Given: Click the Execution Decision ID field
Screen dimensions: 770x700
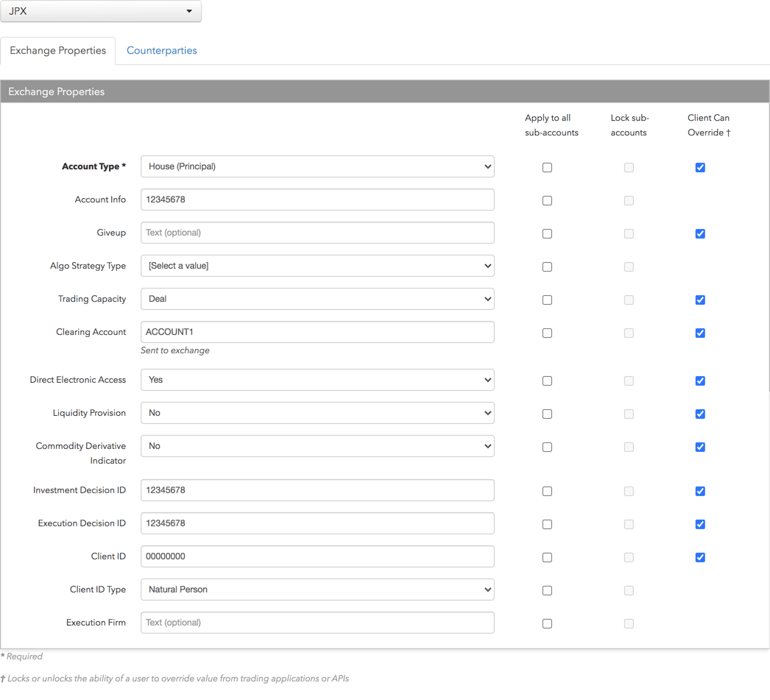Looking at the screenshot, I should 317,523.
